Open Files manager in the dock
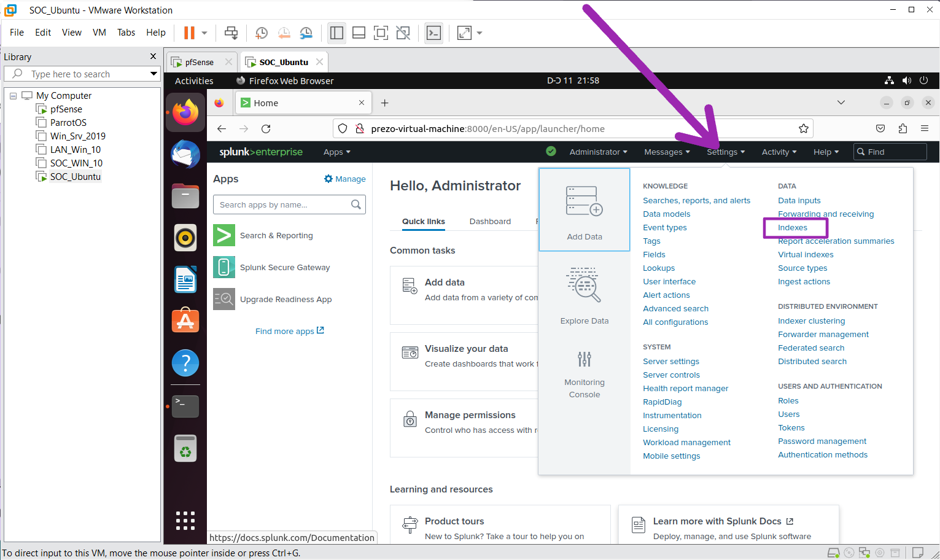 tap(185, 196)
